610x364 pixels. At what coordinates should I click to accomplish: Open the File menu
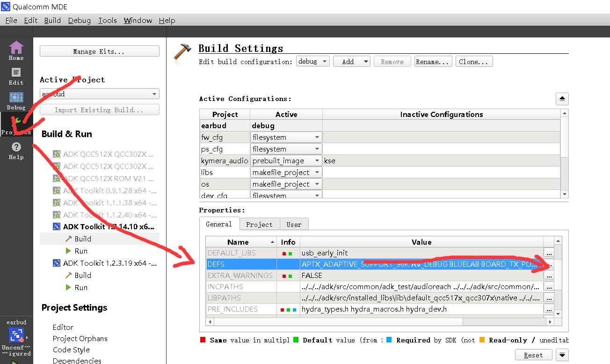click(x=11, y=20)
